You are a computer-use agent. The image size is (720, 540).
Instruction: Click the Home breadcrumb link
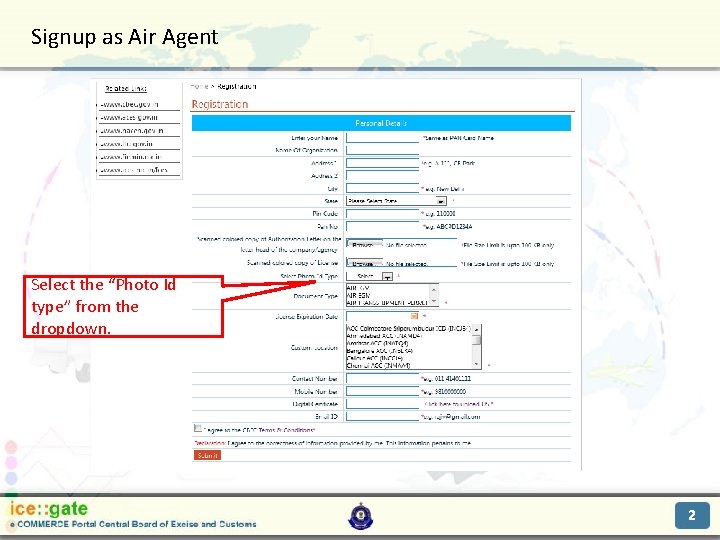pos(199,86)
